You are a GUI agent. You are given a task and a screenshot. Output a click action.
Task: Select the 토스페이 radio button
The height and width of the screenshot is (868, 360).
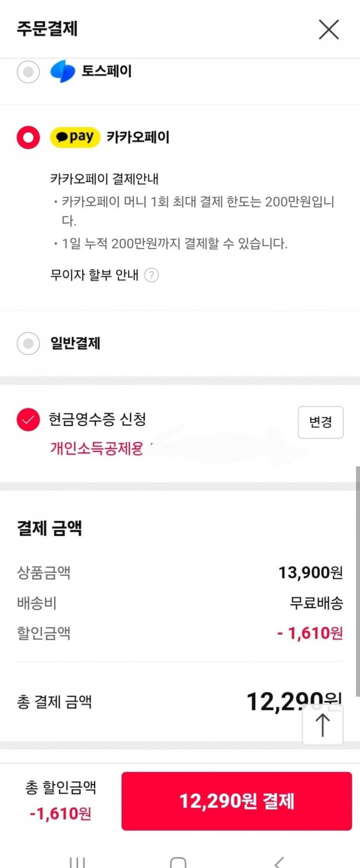pyautogui.click(x=28, y=72)
